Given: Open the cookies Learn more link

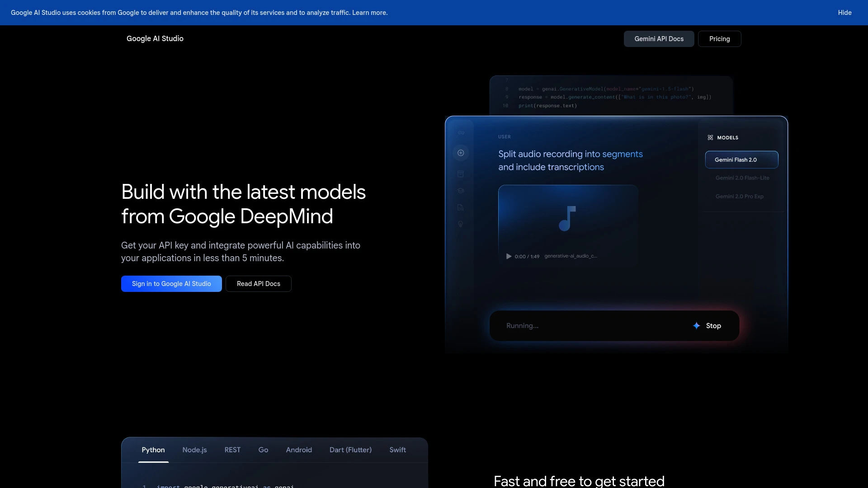Looking at the screenshot, I should click(x=369, y=13).
